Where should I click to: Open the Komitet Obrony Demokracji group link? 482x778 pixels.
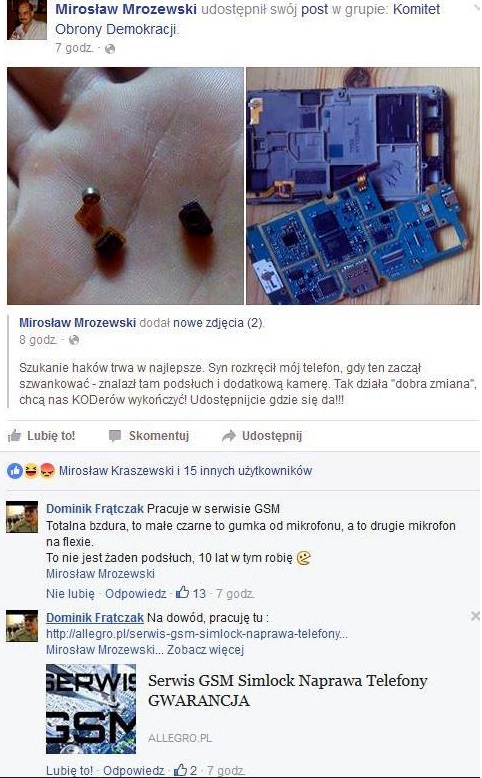point(248,19)
